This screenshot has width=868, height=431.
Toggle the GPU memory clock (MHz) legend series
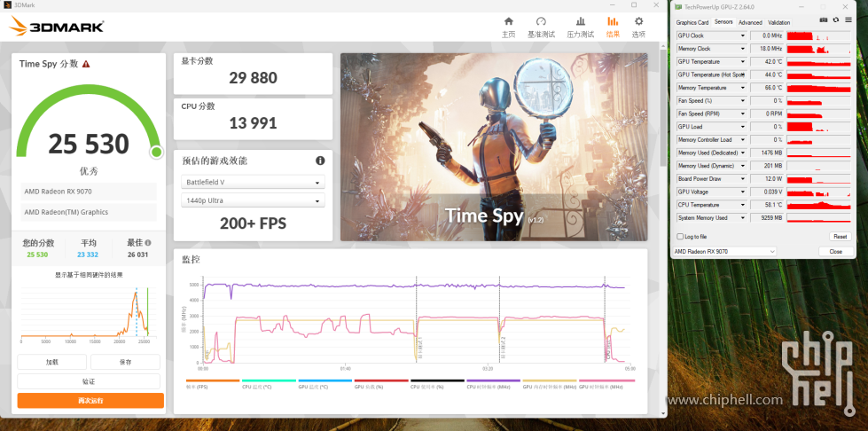(550, 383)
